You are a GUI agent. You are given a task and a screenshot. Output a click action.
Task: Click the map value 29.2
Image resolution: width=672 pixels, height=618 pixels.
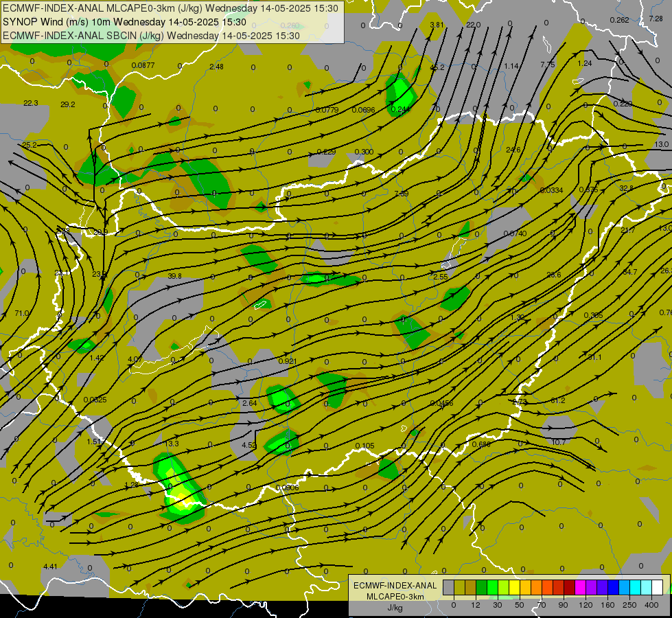point(68,104)
